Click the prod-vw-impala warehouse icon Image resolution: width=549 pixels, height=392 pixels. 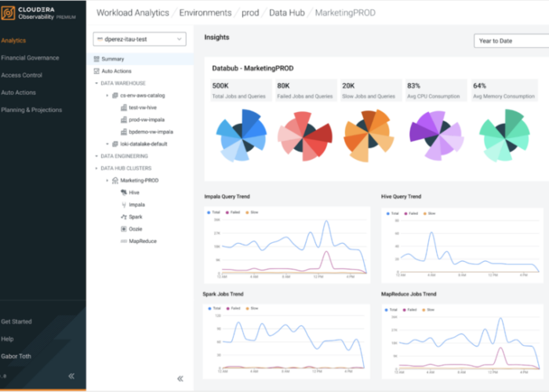124,120
